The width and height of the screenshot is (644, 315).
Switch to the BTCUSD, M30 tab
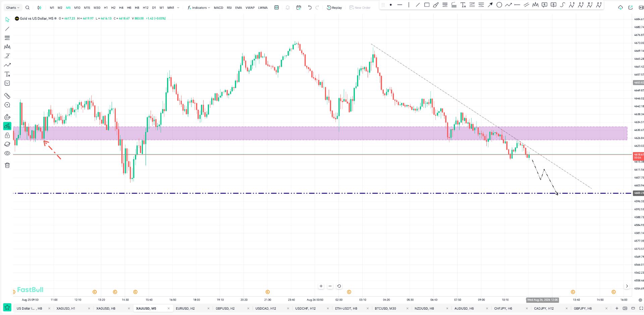coord(385,308)
